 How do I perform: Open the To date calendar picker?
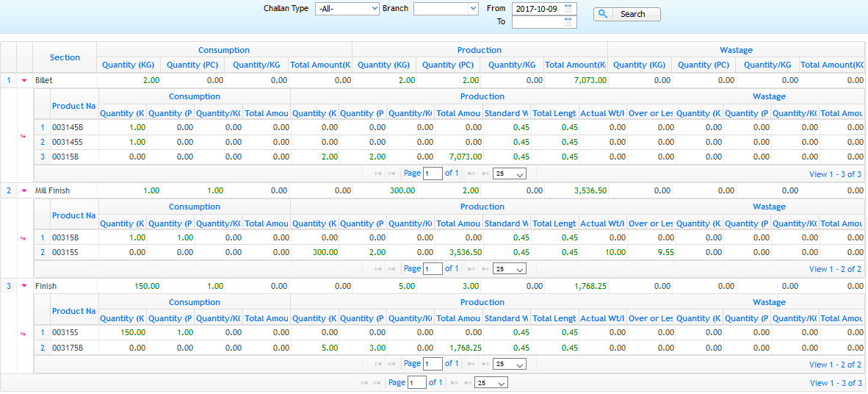pos(568,22)
